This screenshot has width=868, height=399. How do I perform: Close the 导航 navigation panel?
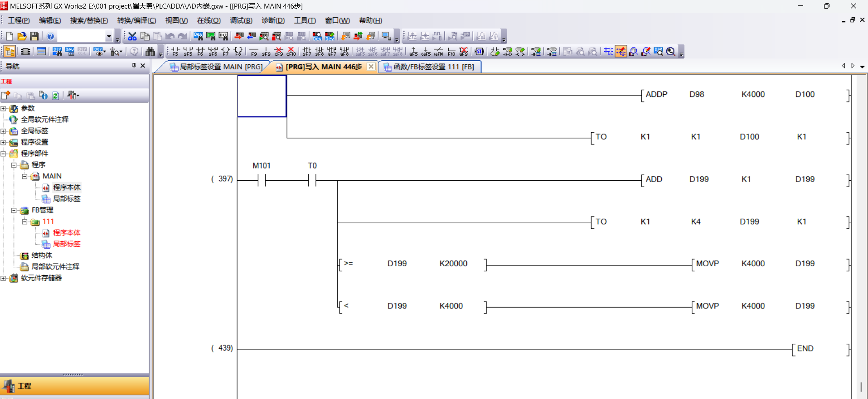pos(143,66)
